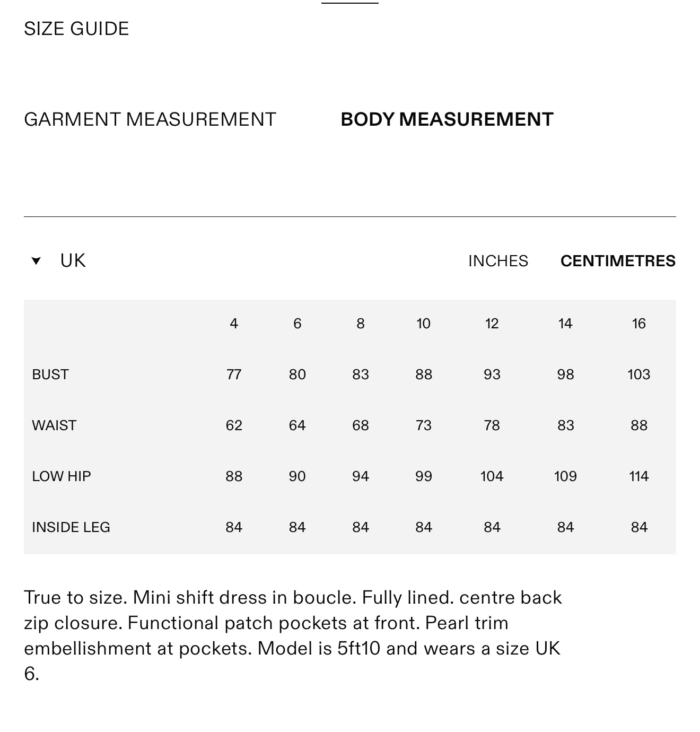Viewport: 700px width, 732px height.
Task: Switch to the Garment Measurement tab
Action: pos(150,119)
